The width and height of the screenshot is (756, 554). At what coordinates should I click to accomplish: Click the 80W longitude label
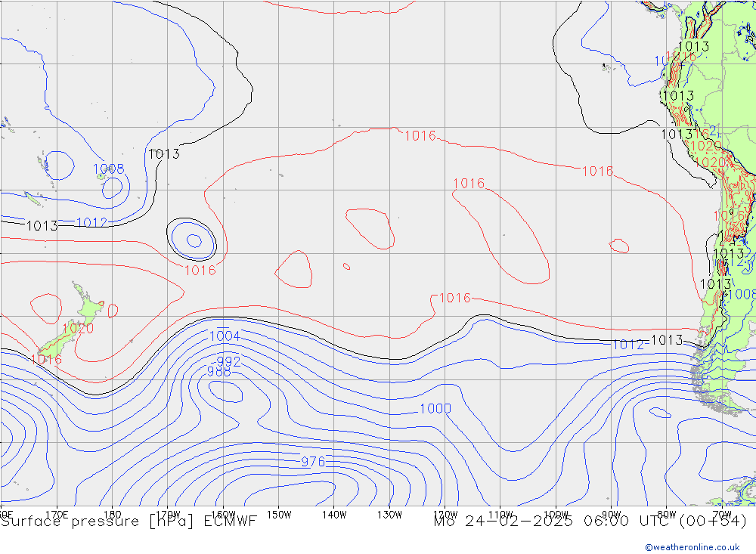(x=667, y=515)
